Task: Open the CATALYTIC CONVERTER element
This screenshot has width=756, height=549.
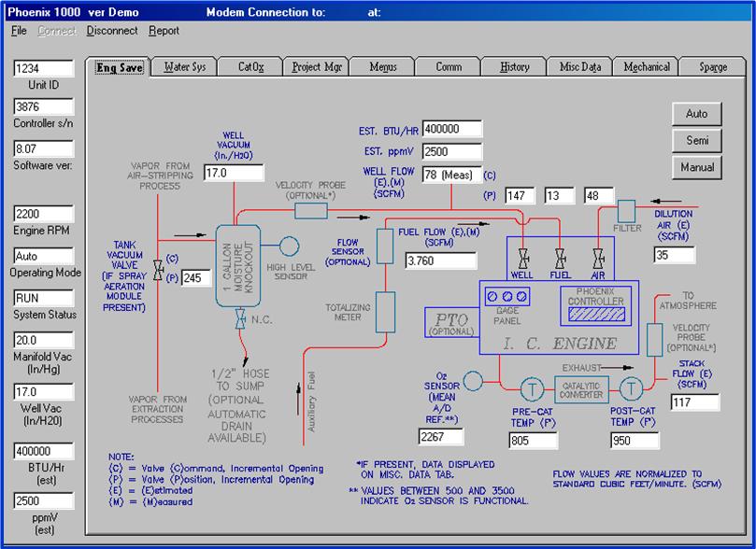Action: [x=582, y=389]
